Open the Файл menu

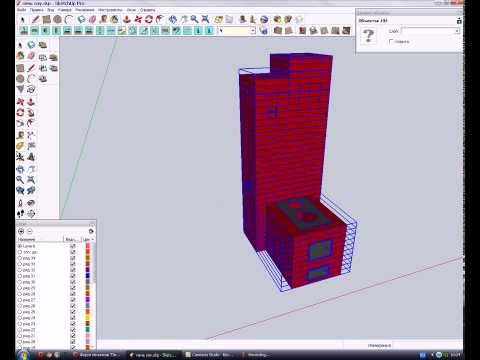pyautogui.click(x=21, y=10)
